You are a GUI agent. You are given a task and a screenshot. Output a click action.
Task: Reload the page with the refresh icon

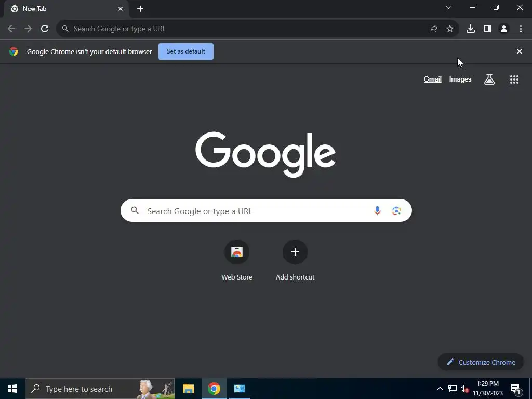pos(45,29)
